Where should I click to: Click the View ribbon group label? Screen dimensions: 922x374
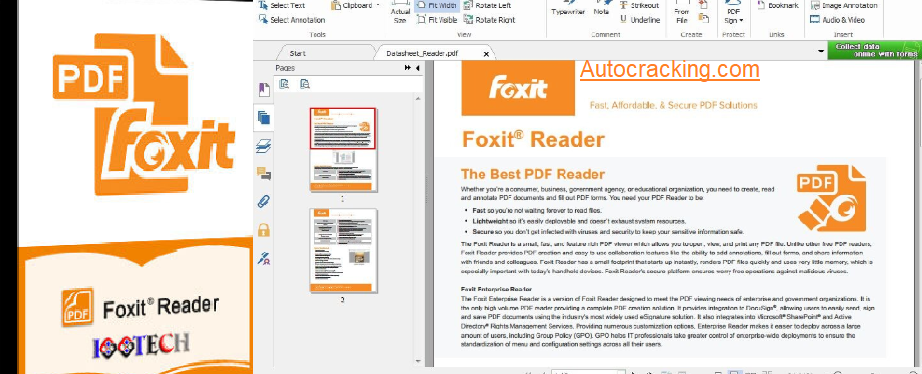coord(464,35)
